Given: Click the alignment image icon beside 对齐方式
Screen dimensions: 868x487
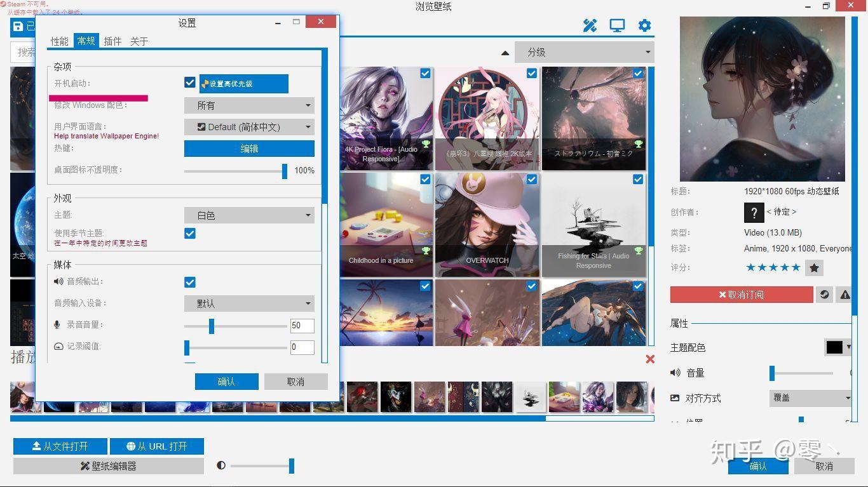Looking at the screenshot, I should coord(675,397).
